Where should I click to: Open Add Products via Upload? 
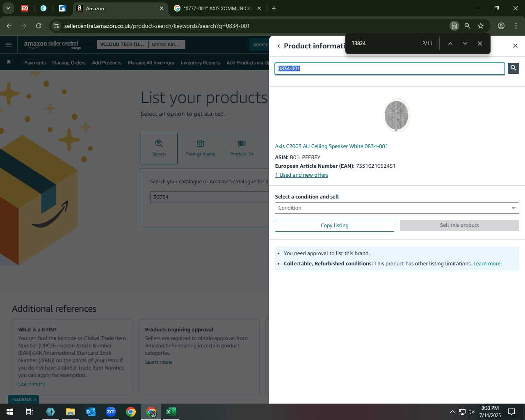[248, 63]
